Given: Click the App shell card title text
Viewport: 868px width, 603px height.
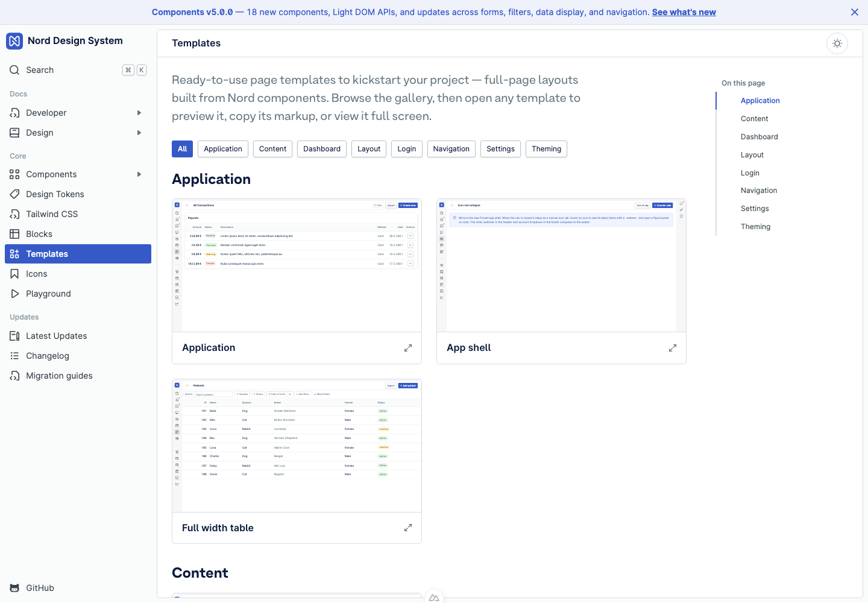Looking at the screenshot, I should click(469, 348).
